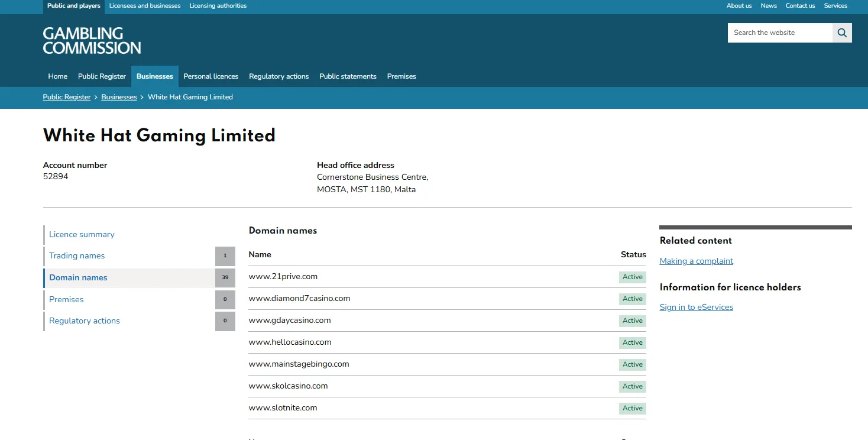Click the White Hat Gaming Limited heading
Image resolution: width=868 pixels, height=440 pixels.
click(160, 135)
